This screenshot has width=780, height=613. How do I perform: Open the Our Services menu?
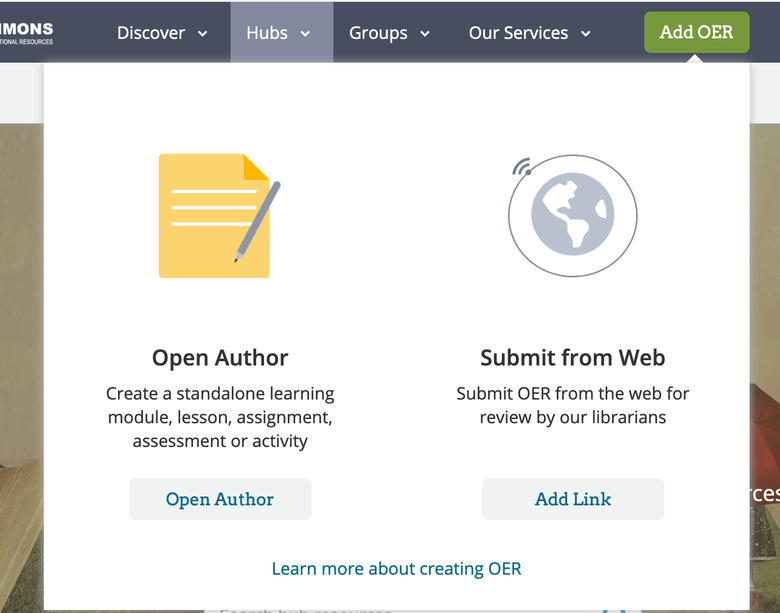tap(529, 33)
